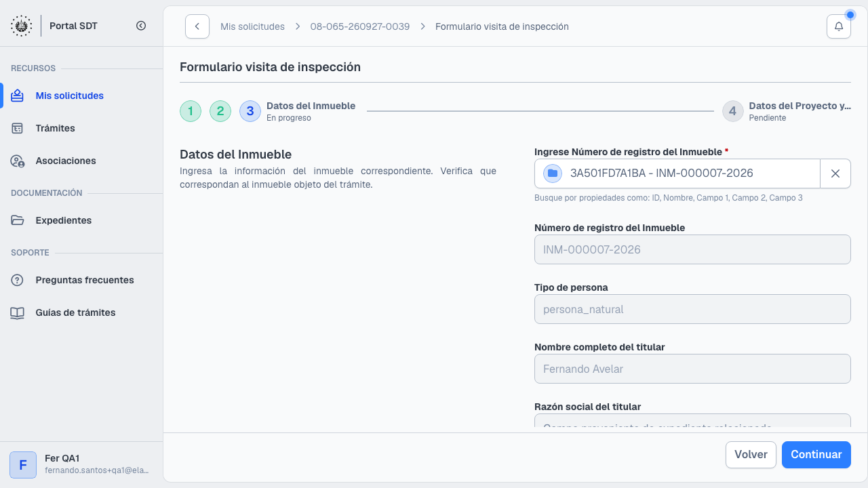Click the Portal SDT emblem logo

click(21, 26)
